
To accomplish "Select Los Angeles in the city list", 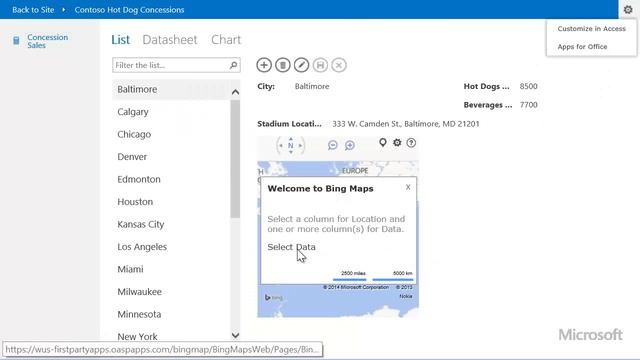I will [171, 247].
